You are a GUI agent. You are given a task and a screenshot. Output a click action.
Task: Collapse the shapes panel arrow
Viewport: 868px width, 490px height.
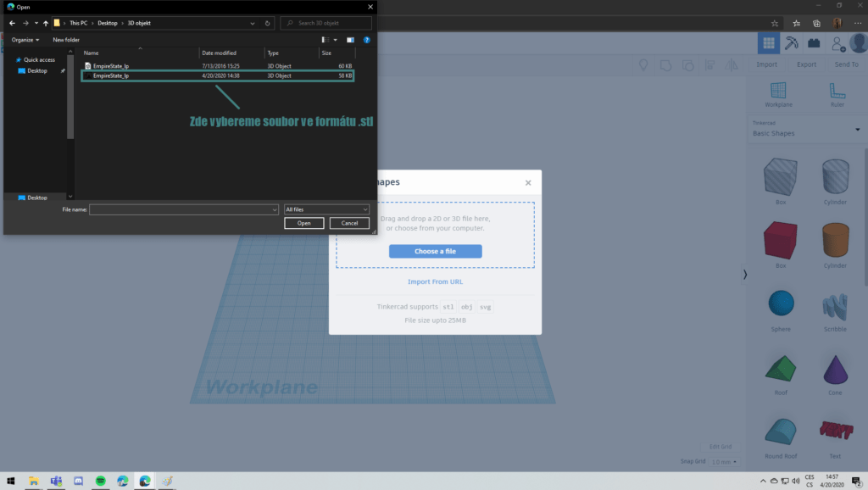pyautogui.click(x=744, y=274)
